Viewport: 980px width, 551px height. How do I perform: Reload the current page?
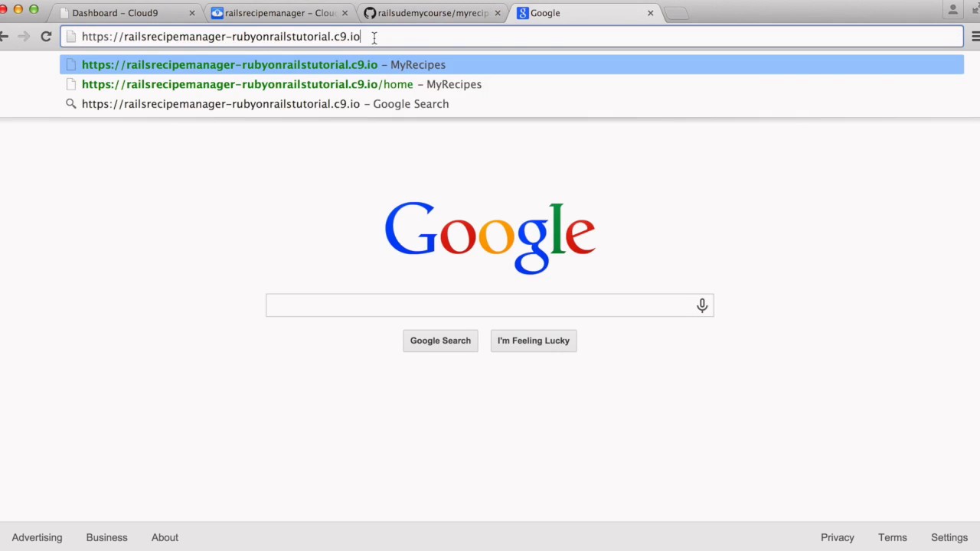(46, 36)
